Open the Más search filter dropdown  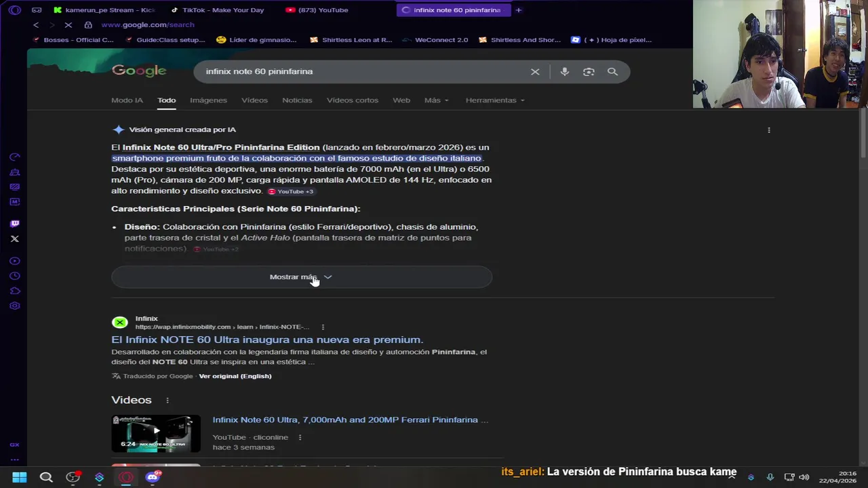[x=437, y=100]
